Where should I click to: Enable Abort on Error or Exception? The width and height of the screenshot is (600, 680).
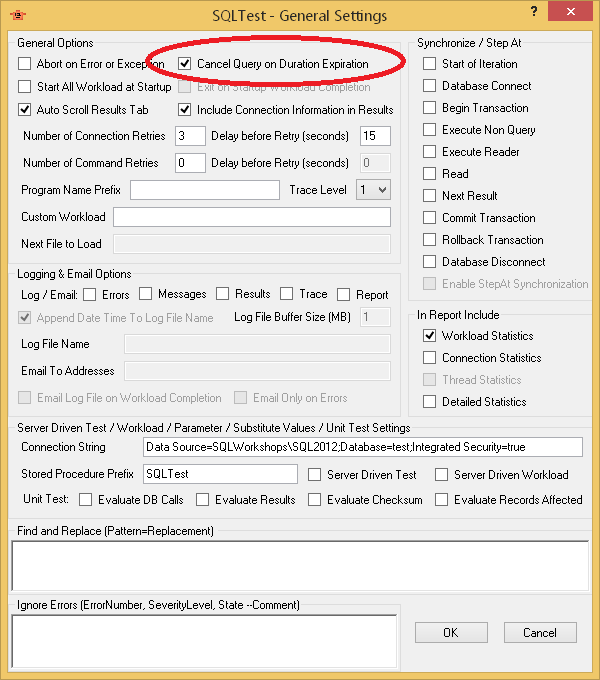point(25,64)
